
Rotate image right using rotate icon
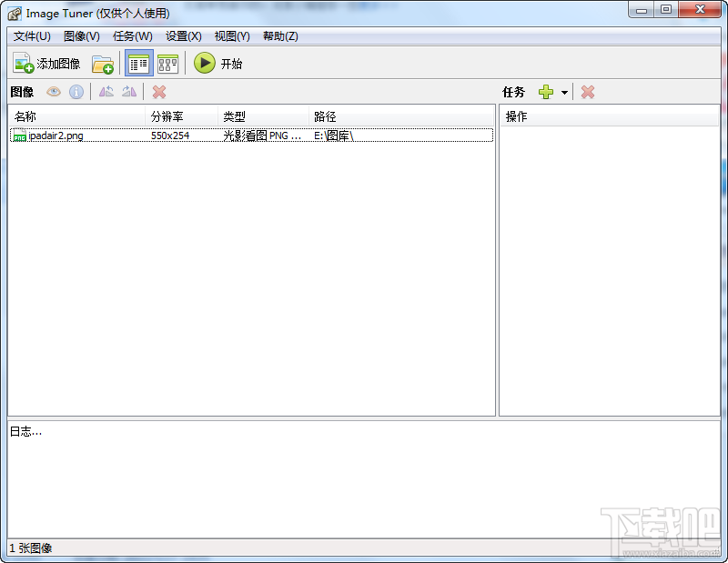128,91
